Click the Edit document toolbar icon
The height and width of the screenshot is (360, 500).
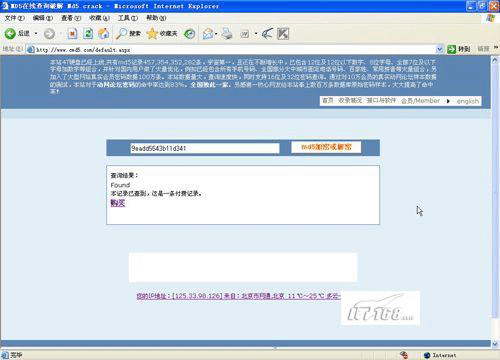pos(245,34)
